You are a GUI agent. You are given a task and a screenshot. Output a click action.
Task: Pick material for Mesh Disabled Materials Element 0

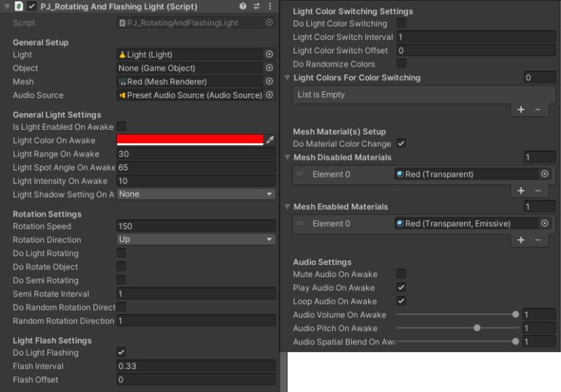tap(544, 174)
